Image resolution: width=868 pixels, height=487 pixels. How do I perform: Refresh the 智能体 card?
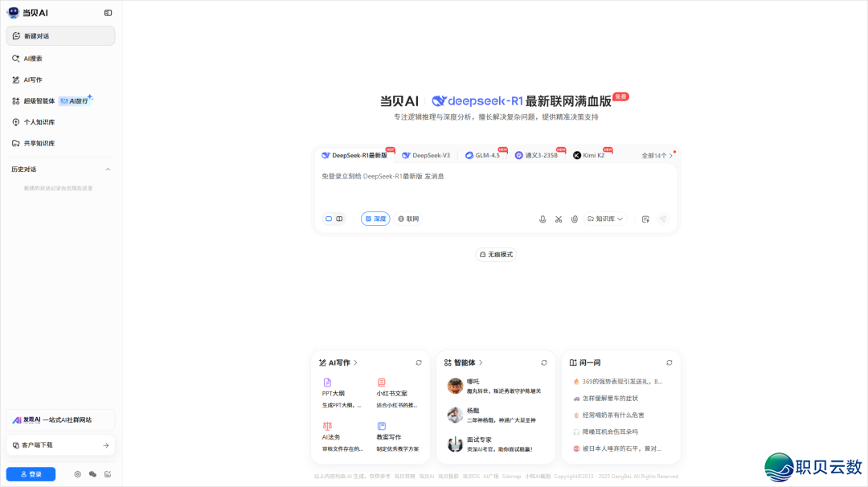pyautogui.click(x=544, y=363)
